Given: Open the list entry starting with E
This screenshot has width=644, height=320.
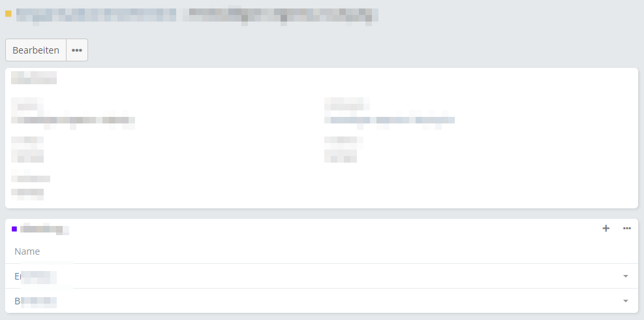Looking at the screenshot, I should [x=35, y=276].
